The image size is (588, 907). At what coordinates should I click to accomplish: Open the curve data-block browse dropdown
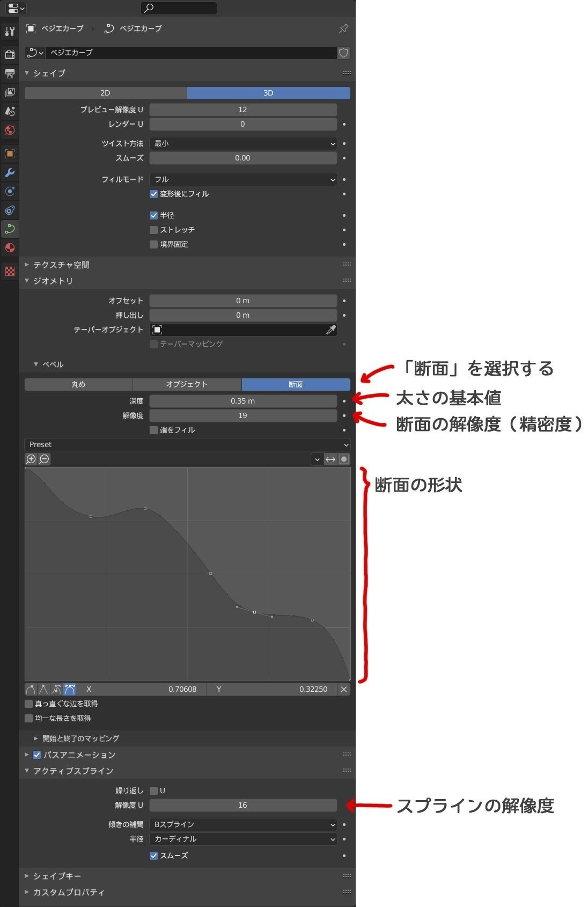coord(35,53)
